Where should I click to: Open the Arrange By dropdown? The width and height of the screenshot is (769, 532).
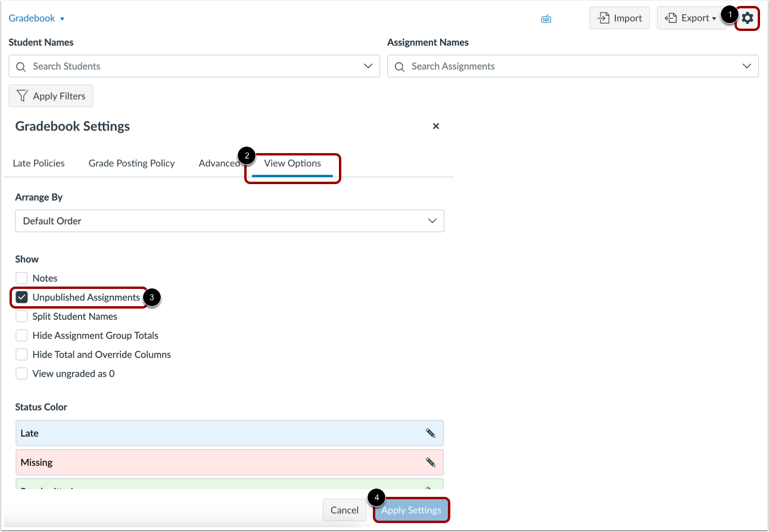pyautogui.click(x=229, y=220)
